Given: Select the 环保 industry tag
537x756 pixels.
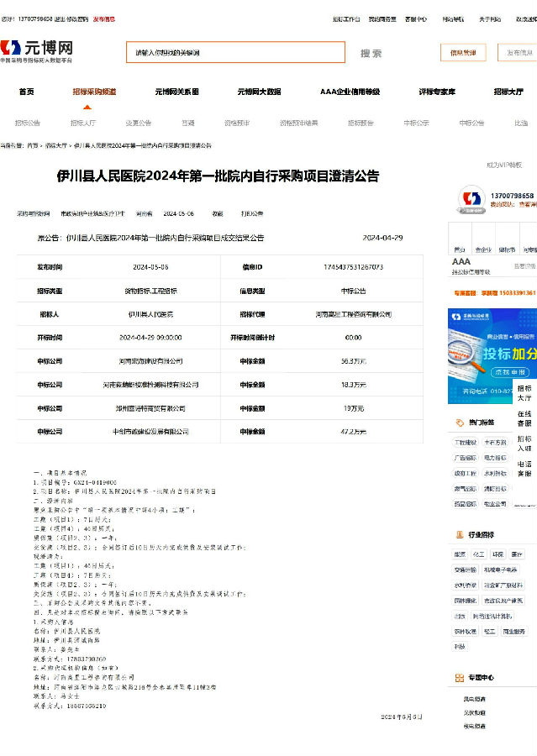Looking at the screenshot, I should click(x=498, y=554).
